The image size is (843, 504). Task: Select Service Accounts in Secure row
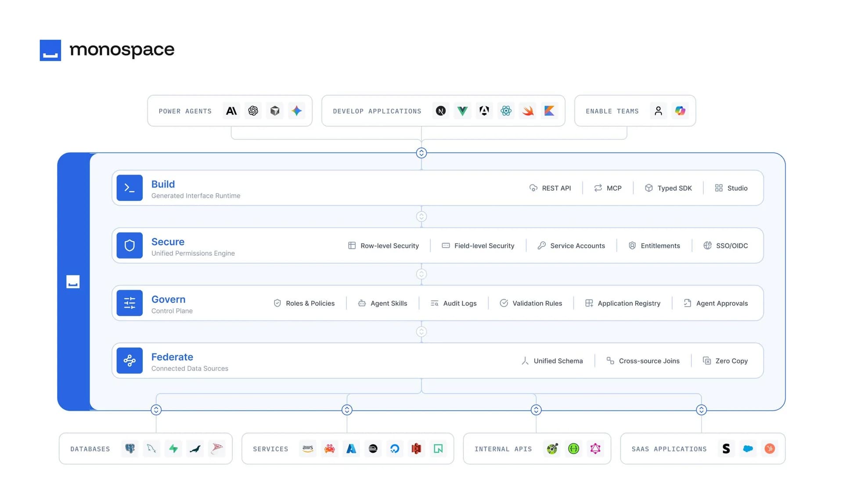pyautogui.click(x=571, y=246)
